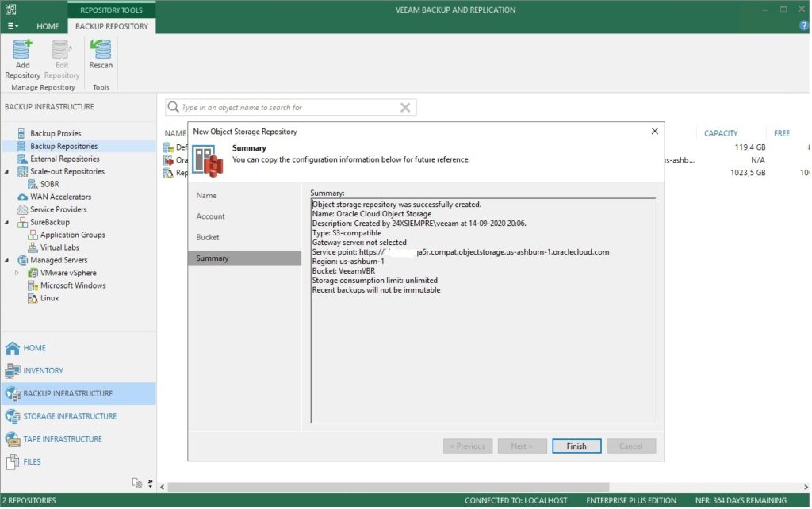Collapse the Scale-out Repositories node
Viewport: 812px width, 509px height.
coord(6,171)
